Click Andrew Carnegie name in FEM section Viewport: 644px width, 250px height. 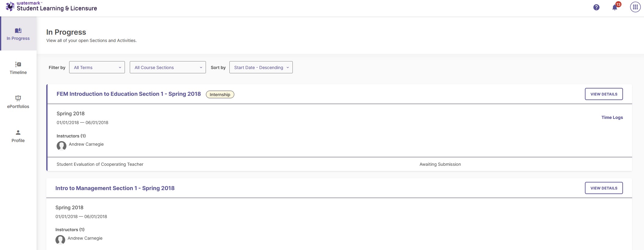(x=86, y=144)
